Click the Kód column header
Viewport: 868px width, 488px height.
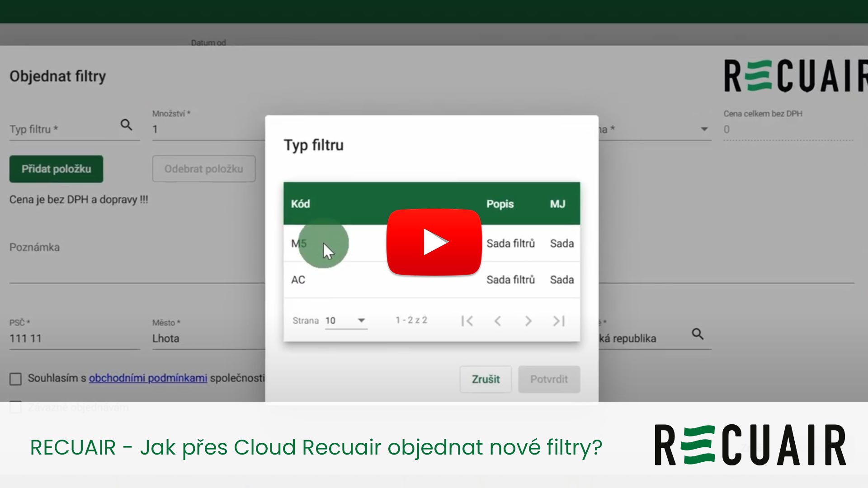pos(301,204)
